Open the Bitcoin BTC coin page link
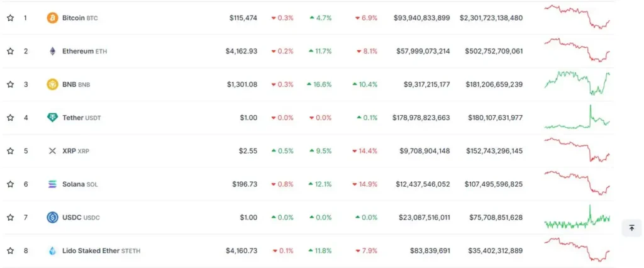The image size is (644, 268). tap(80, 18)
